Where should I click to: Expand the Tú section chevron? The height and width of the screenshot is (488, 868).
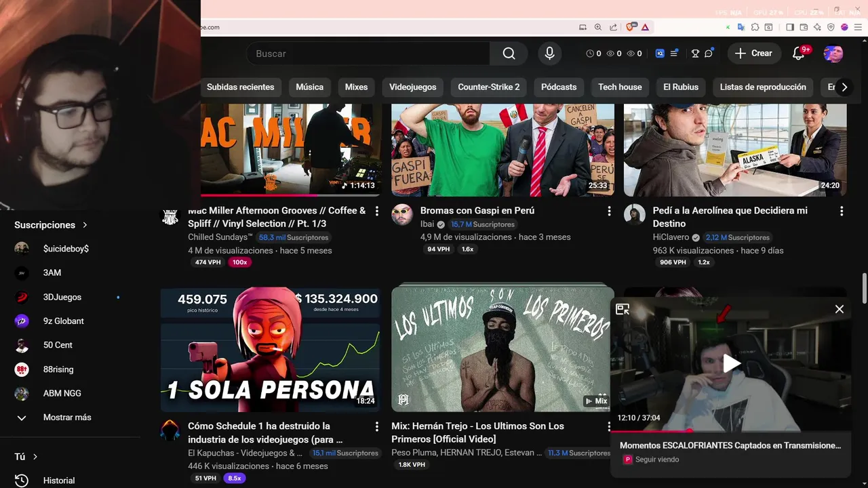pyautogui.click(x=35, y=457)
